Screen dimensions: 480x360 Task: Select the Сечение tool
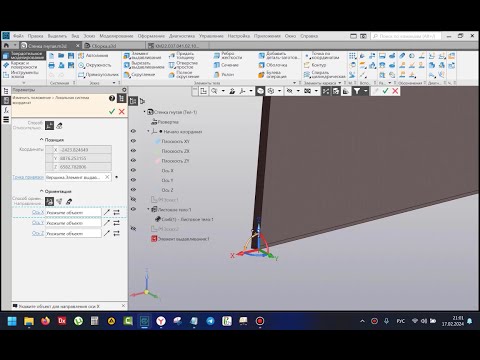pyautogui.click(x=226, y=65)
